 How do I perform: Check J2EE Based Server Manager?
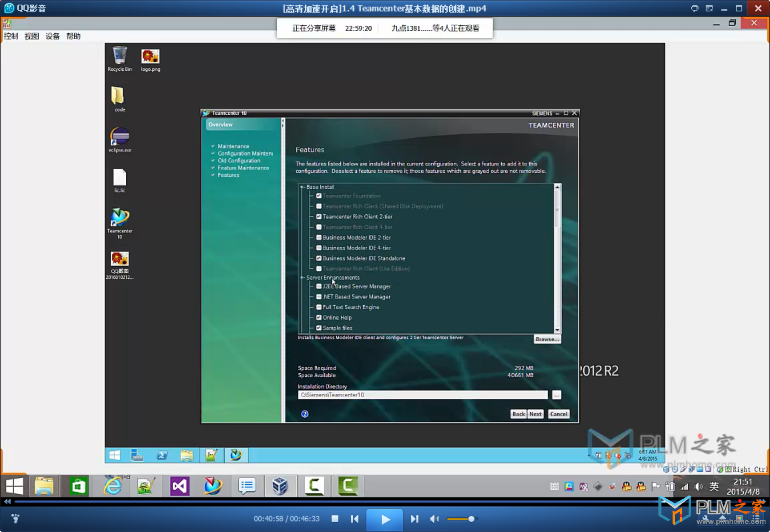[318, 286]
